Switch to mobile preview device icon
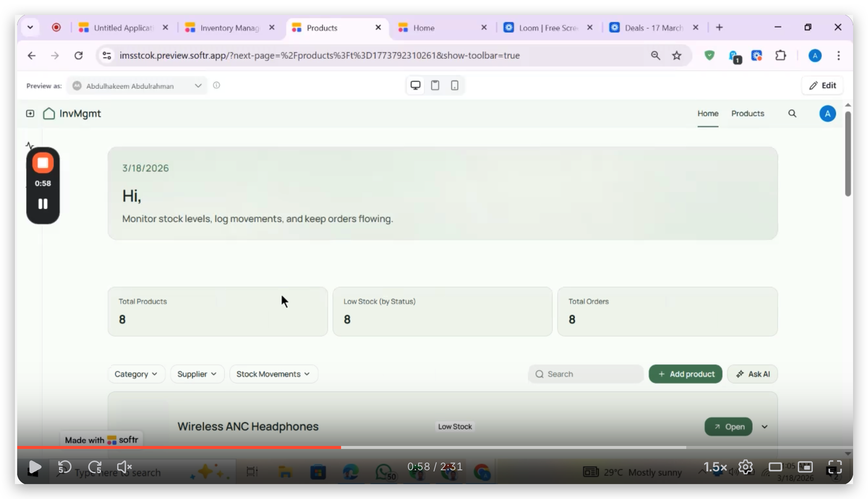Screen dimensions: 868x499 [455, 86]
